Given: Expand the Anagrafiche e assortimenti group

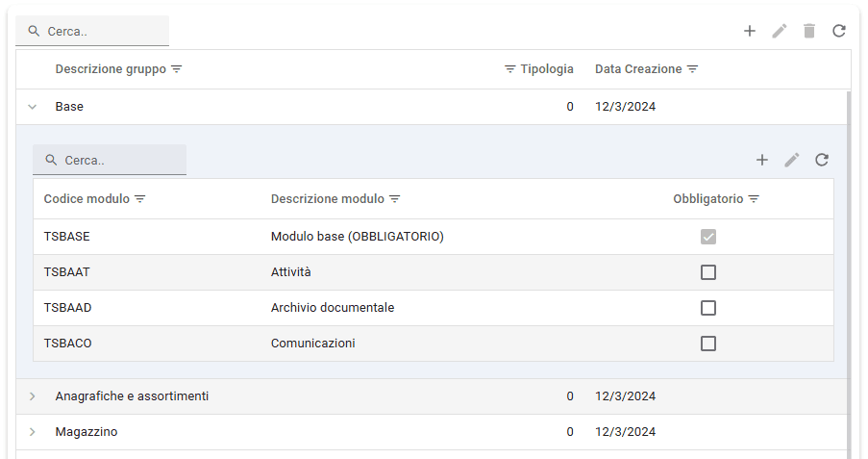Looking at the screenshot, I should [32, 396].
